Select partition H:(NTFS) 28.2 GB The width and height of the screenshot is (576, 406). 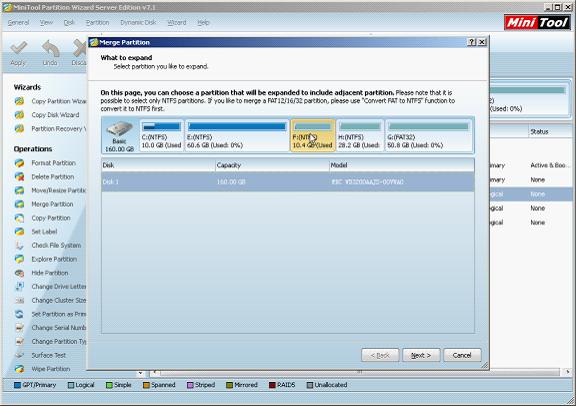tap(360, 135)
